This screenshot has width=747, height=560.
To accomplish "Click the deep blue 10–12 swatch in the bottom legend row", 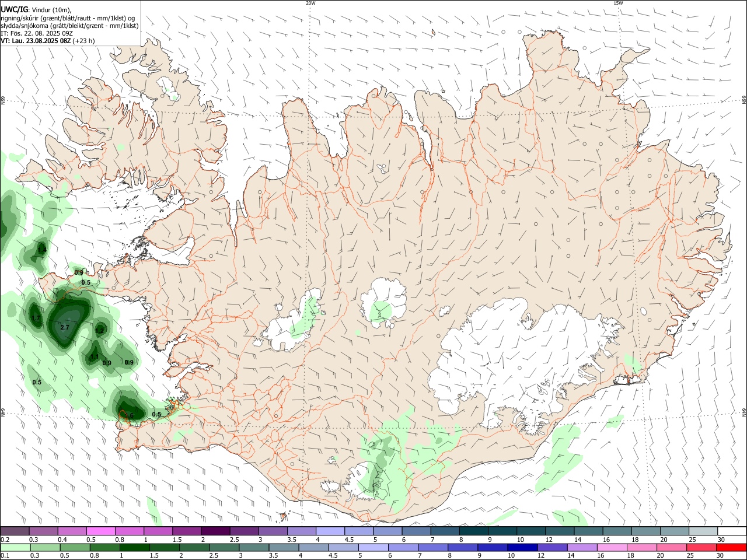I will pos(522,547).
